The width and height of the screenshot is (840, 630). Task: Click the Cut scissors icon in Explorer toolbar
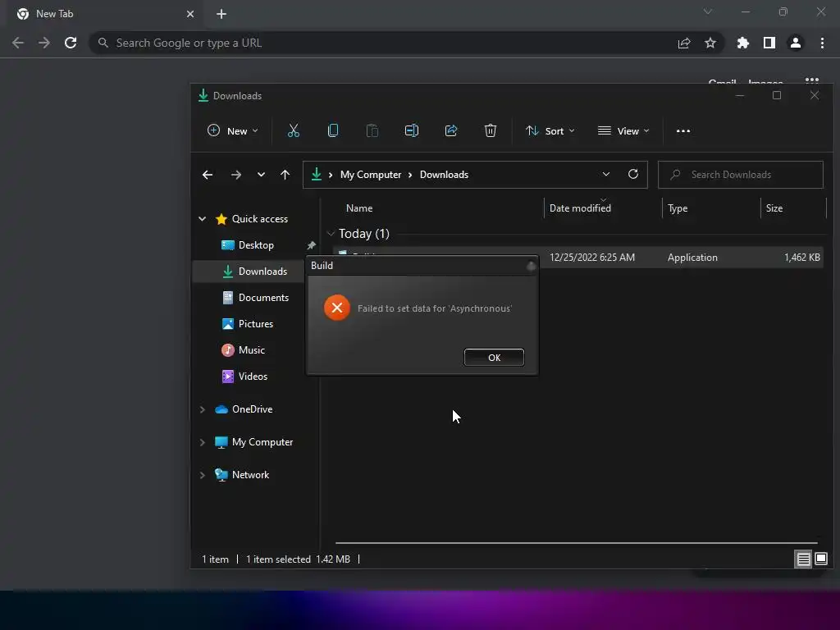coord(293,130)
